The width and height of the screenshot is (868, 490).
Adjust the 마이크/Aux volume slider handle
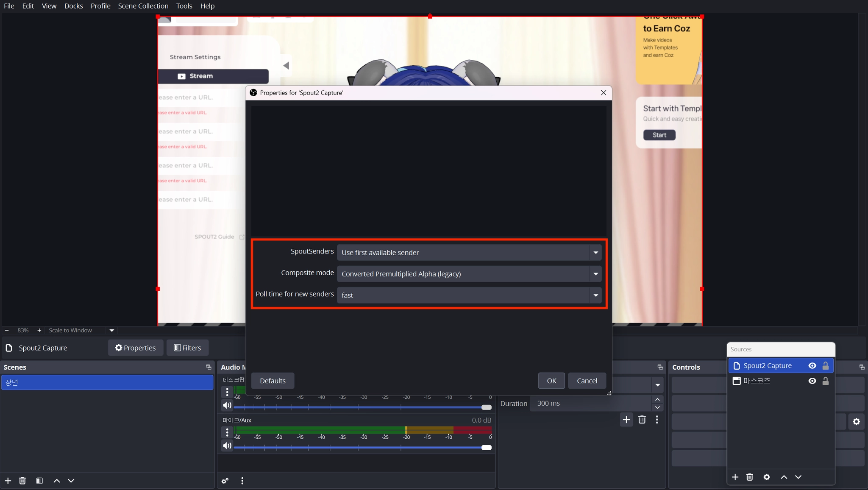(487, 448)
